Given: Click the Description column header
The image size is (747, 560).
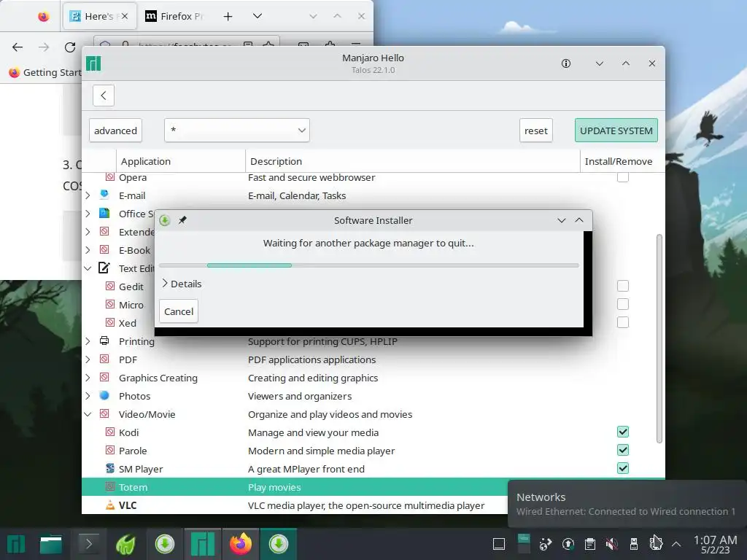Looking at the screenshot, I should (413, 161).
